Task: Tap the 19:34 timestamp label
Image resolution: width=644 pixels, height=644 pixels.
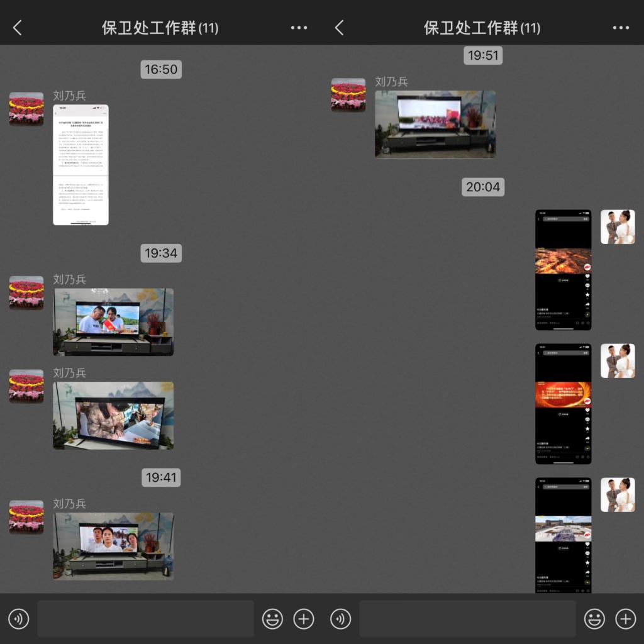Action: click(161, 253)
